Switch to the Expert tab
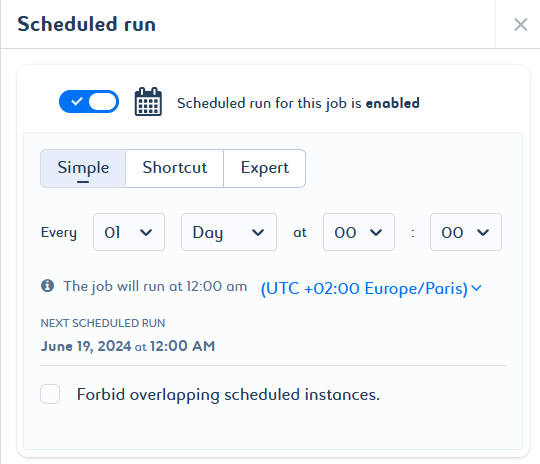This screenshot has height=464, width=540. coord(264,168)
